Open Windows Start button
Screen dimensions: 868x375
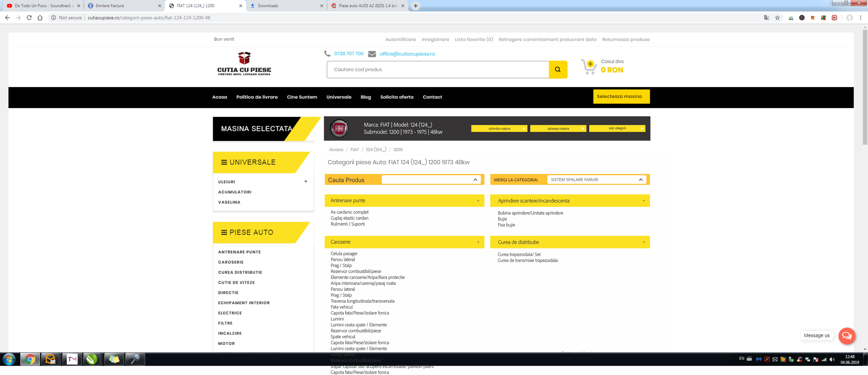click(9, 359)
